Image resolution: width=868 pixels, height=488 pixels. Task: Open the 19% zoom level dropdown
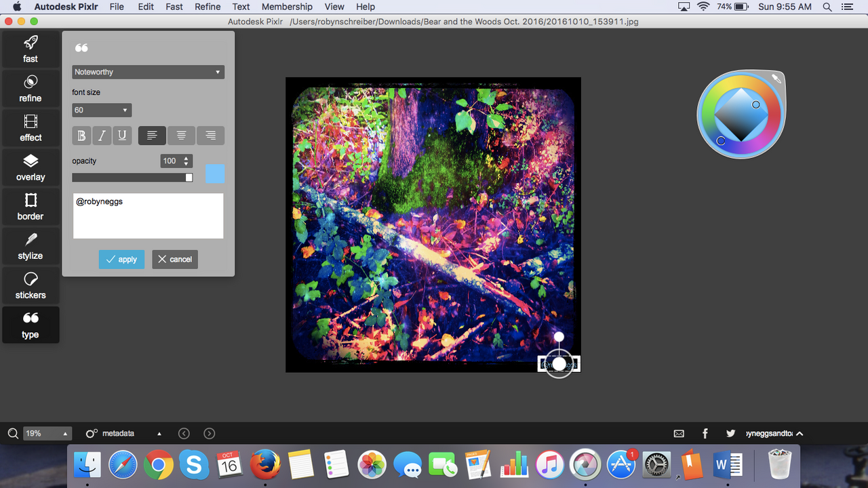click(47, 433)
